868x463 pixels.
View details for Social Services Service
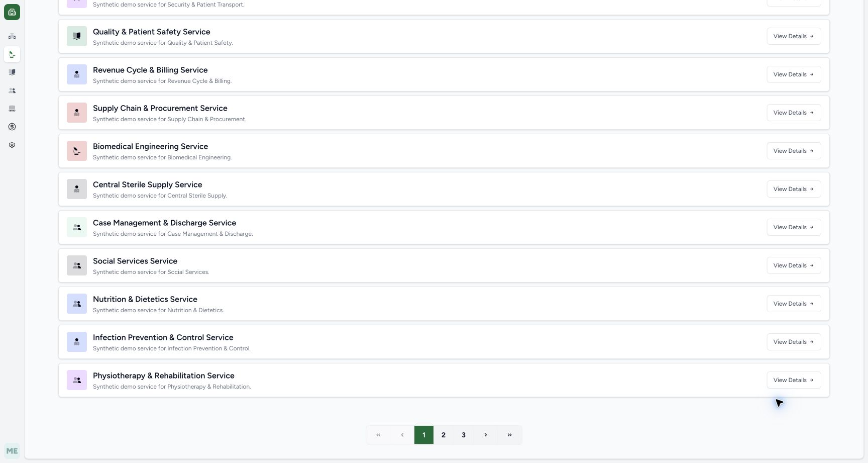[794, 265]
